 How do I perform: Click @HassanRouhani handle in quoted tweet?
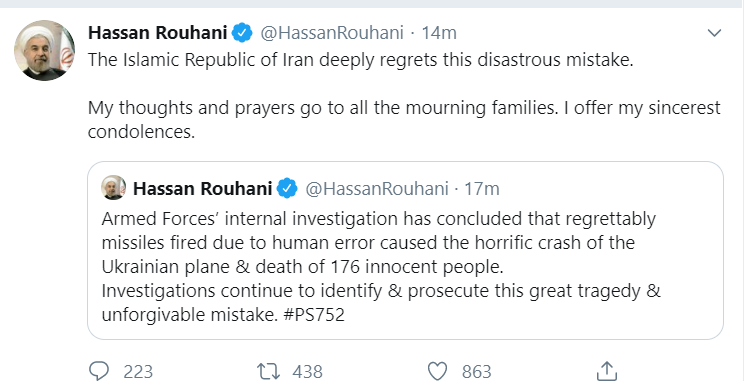tap(376, 188)
